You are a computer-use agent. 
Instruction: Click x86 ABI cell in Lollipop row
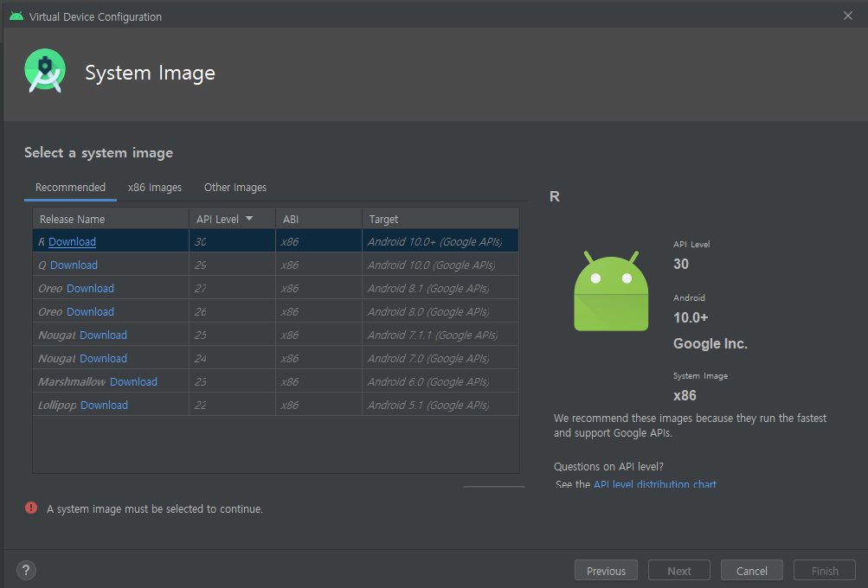(x=318, y=405)
